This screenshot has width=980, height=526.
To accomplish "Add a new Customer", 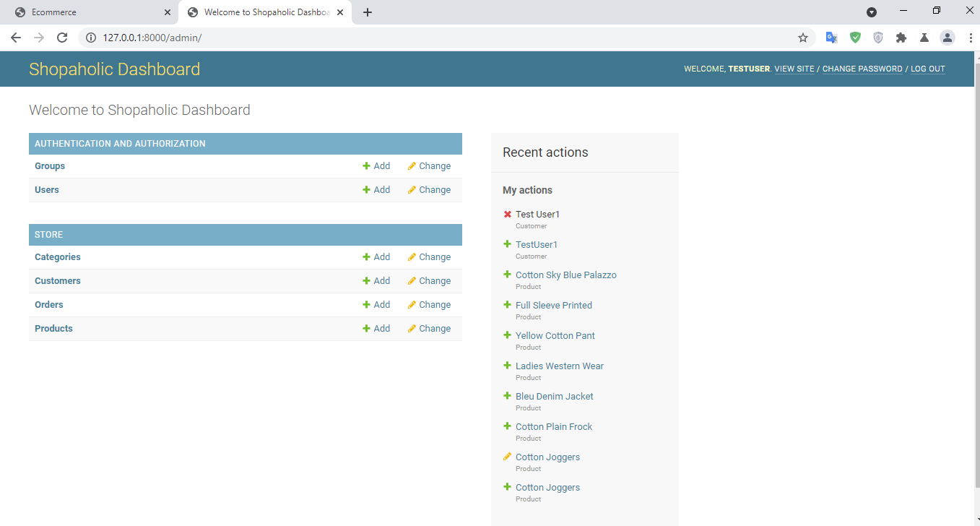I will (x=376, y=281).
